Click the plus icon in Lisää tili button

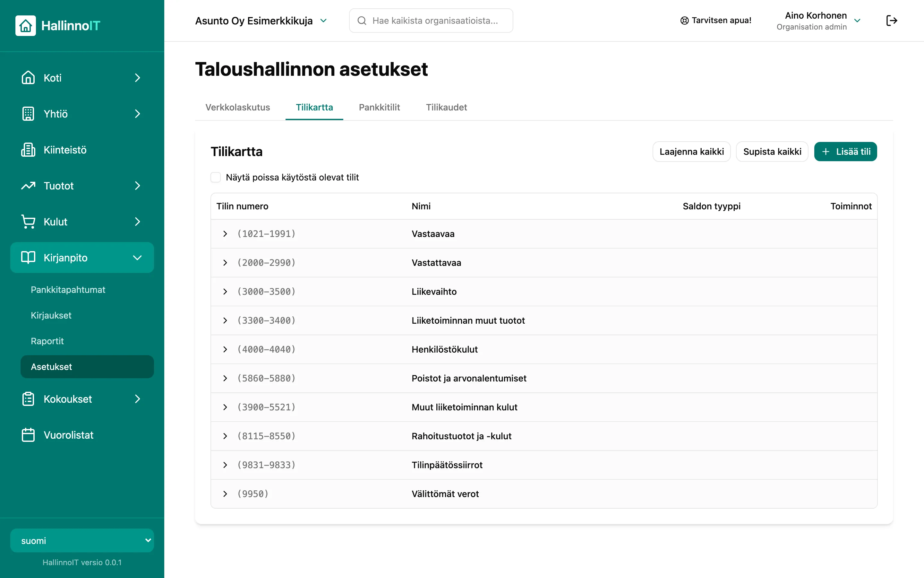[826, 152]
